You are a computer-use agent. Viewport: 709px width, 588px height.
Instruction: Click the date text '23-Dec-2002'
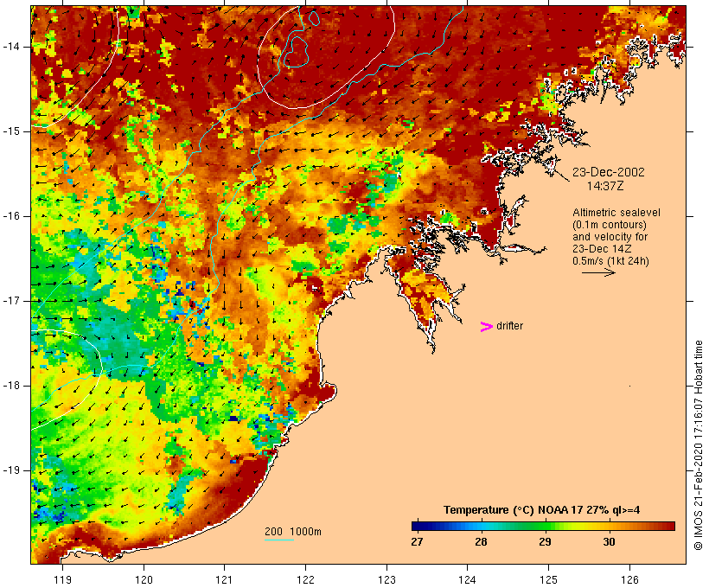click(x=608, y=172)
